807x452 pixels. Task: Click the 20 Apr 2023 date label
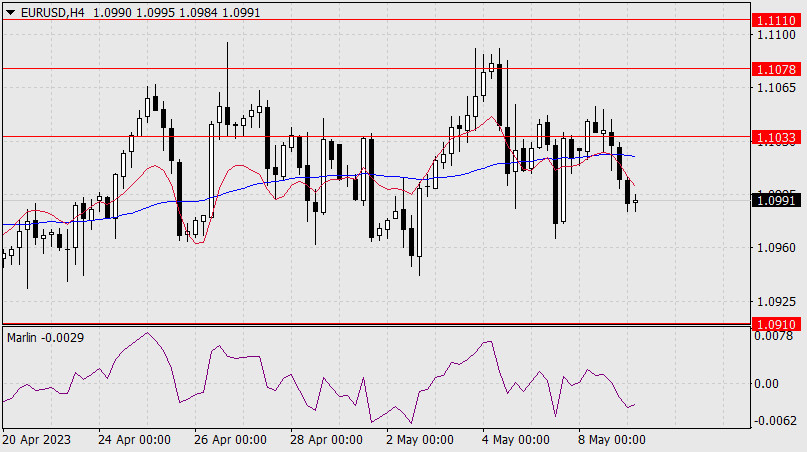tap(38, 439)
